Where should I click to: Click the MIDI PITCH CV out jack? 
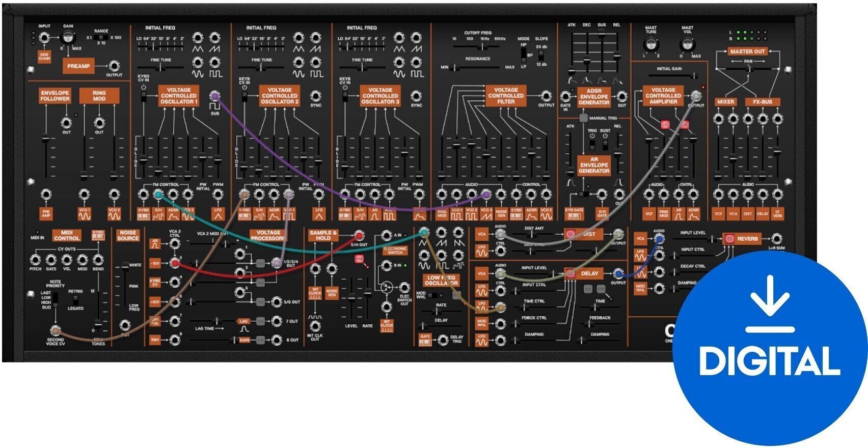pos(36,260)
